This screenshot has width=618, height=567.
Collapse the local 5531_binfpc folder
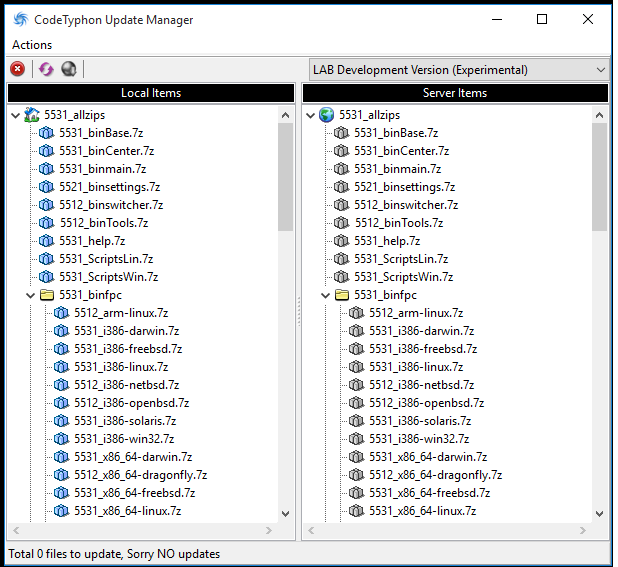pyautogui.click(x=30, y=295)
